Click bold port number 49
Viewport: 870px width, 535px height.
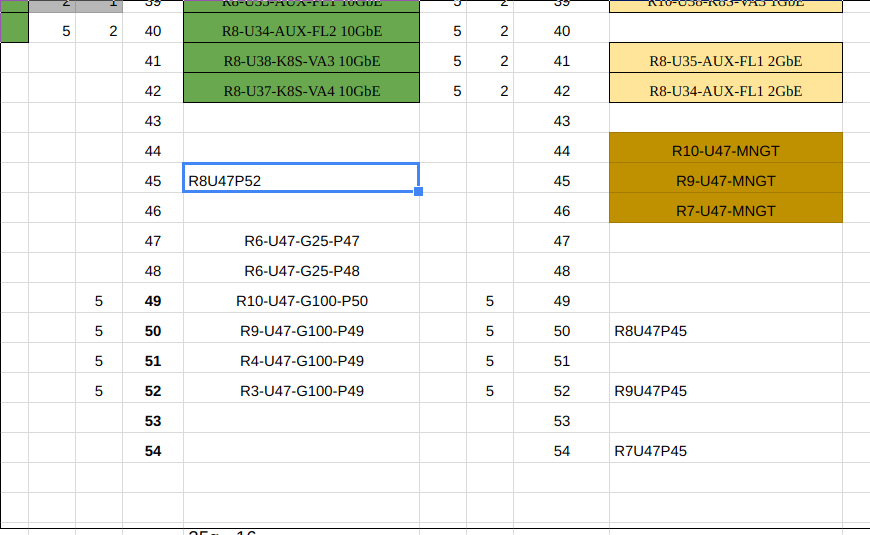point(153,301)
